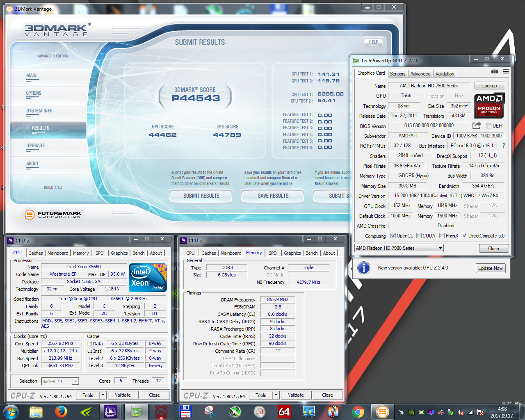Click the GPU SCORE 44462 value
525x420 pixels.
[x=163, y=135]
